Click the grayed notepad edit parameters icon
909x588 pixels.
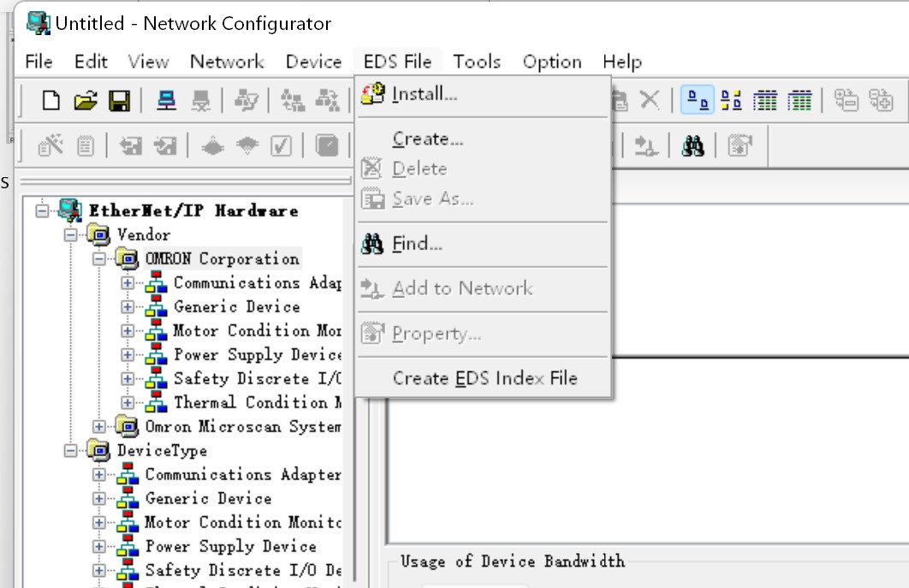[x=86, y=146]
